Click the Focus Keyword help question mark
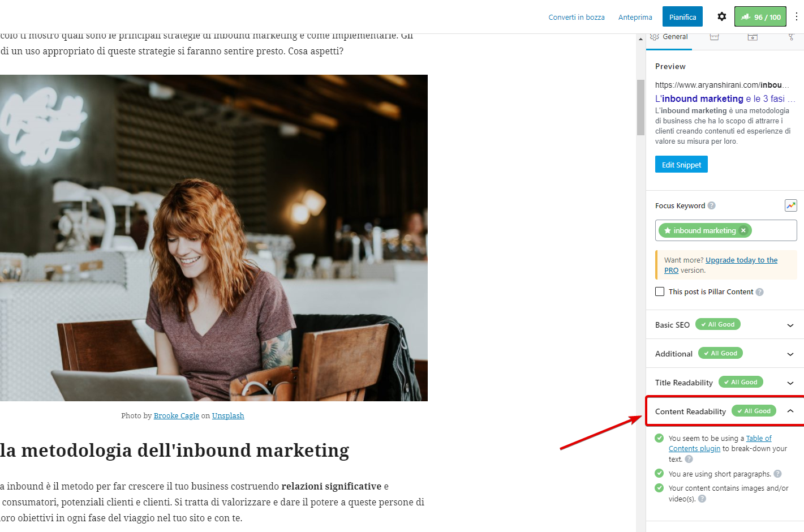 [x=712, y=205]
